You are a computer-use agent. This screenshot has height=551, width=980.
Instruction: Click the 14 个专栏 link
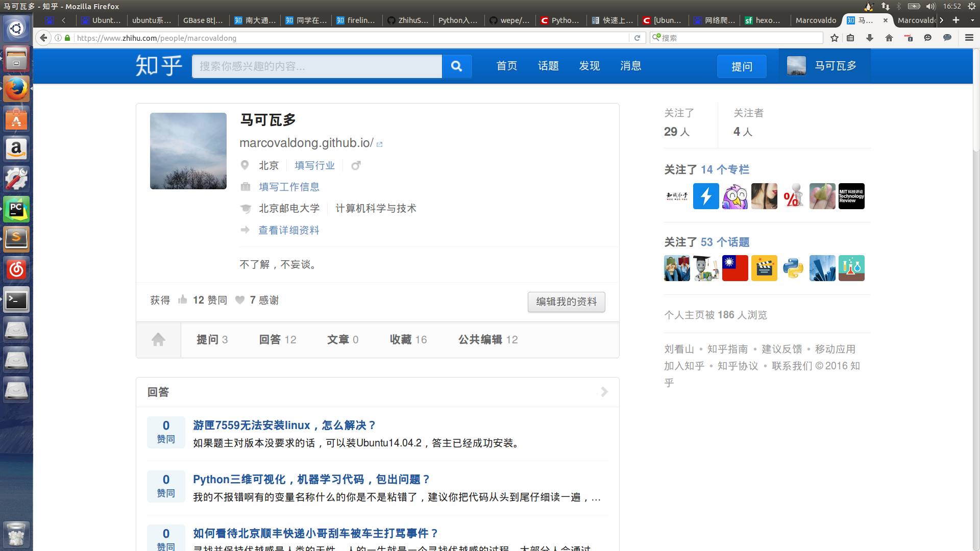725,169
